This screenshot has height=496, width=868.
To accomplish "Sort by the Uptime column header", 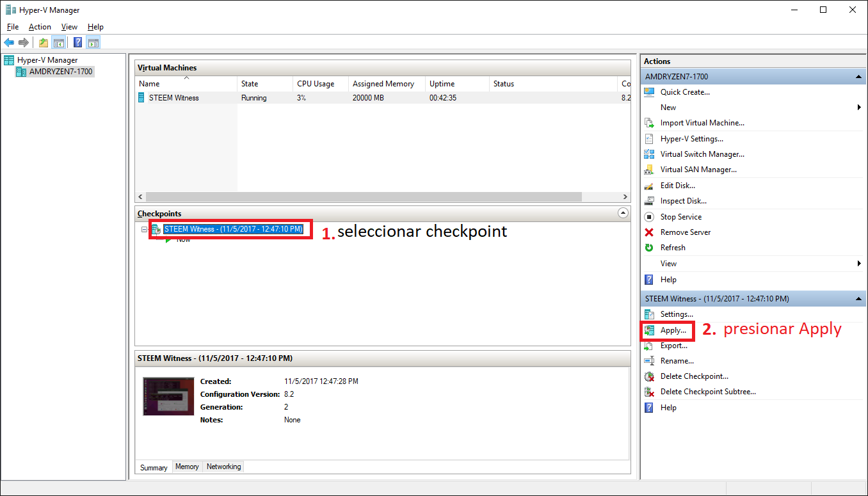I will 457,84.
